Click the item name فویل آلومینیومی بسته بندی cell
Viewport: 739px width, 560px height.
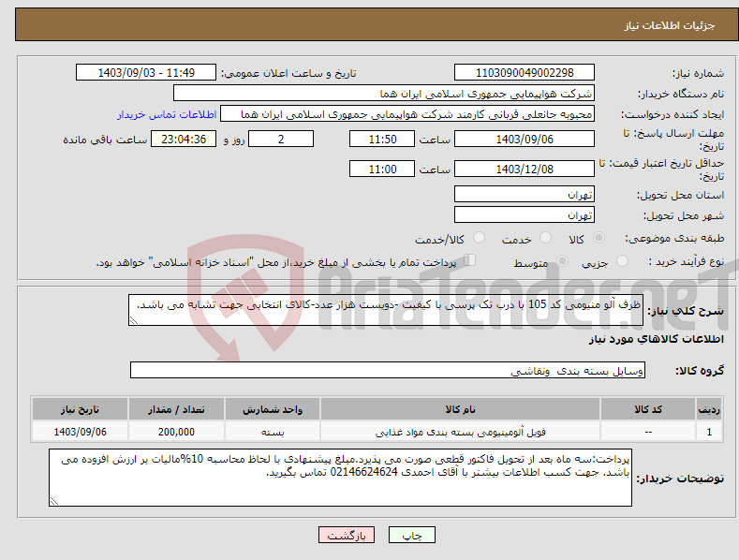point(460,432)
